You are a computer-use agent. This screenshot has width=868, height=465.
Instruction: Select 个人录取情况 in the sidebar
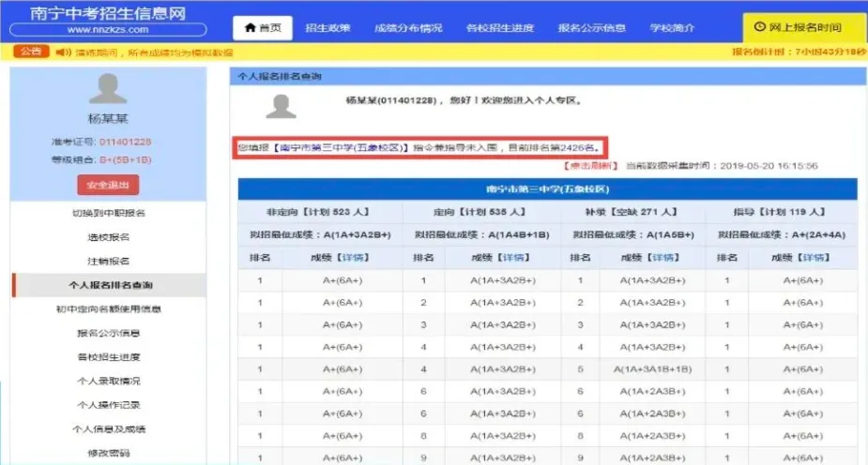[109, 381]
